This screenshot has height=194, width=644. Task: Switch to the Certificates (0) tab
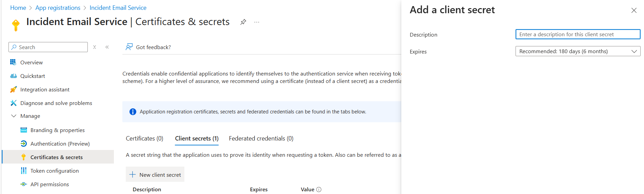144,138
